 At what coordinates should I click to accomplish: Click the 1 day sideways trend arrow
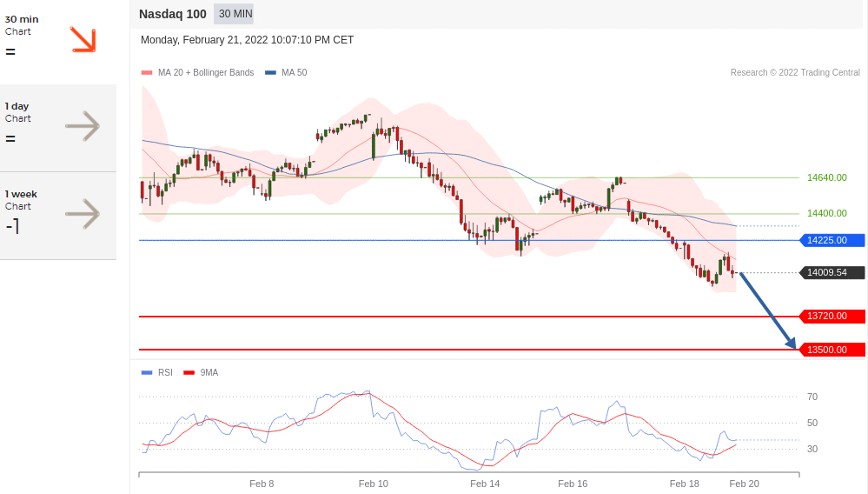point(83,126)
